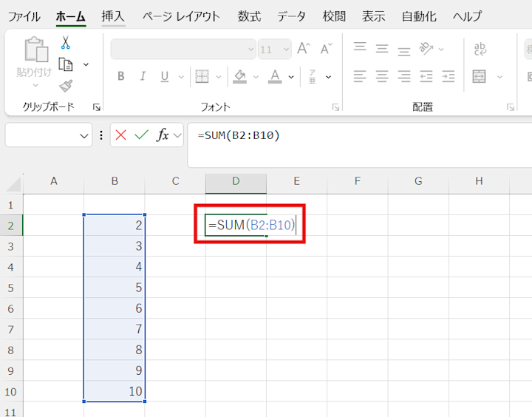Align text to middle vertically icon

point(382,49)
